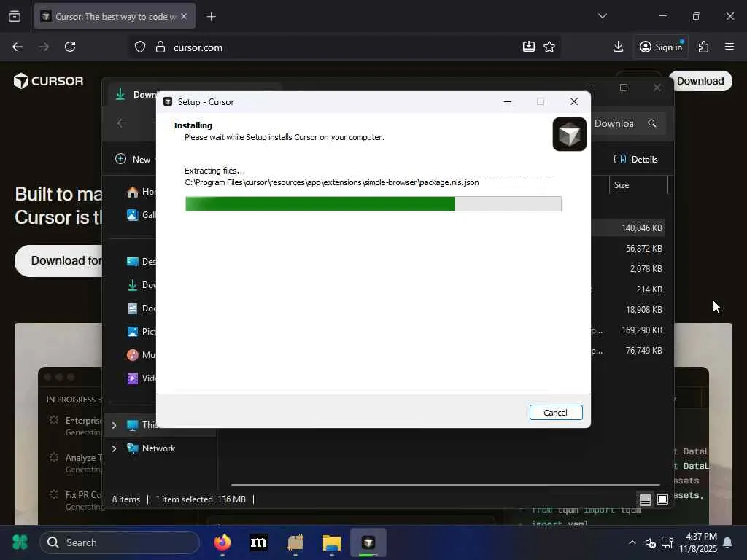The width and height of the screenshot is (747, 560).
Task: Click Download for Windows button on webpage
Action: point(58,260)
